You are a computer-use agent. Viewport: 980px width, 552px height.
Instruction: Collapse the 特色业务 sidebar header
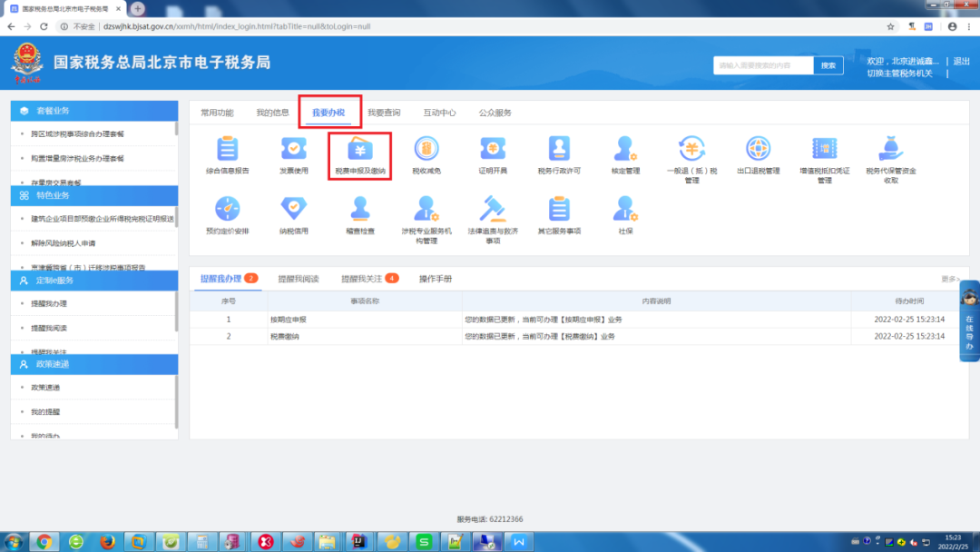(x=94, y=196)
